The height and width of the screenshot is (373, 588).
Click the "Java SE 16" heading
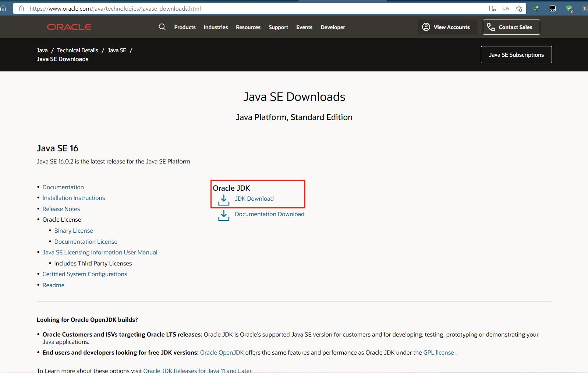coord(57,148)
